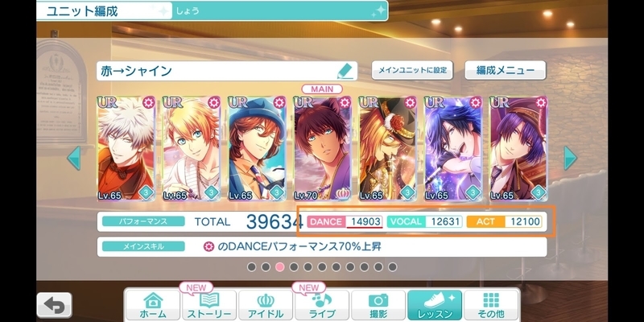Open the ホーム home tab
Screen dimensions: 644x322
pos(152,305)
